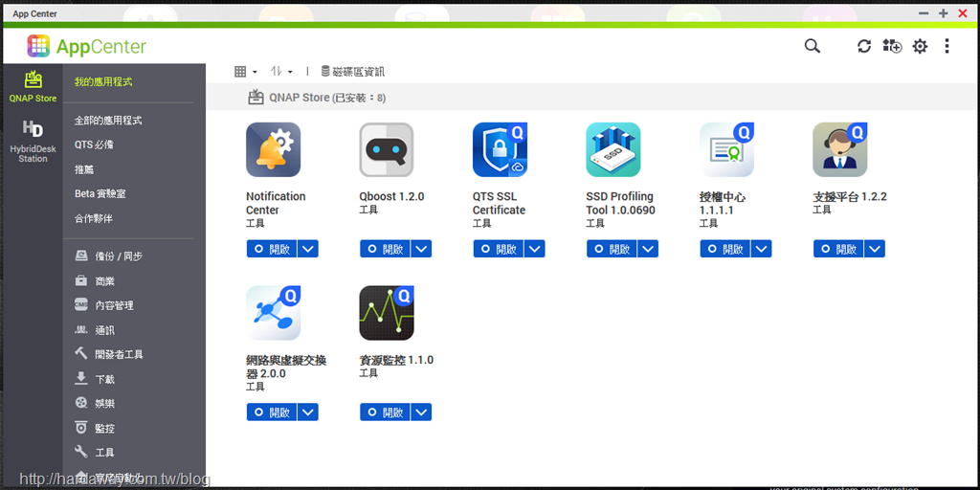980x490 pixels.
Task: Click the 網路與虛擬交換器 app icon
Action: point(273,313)
